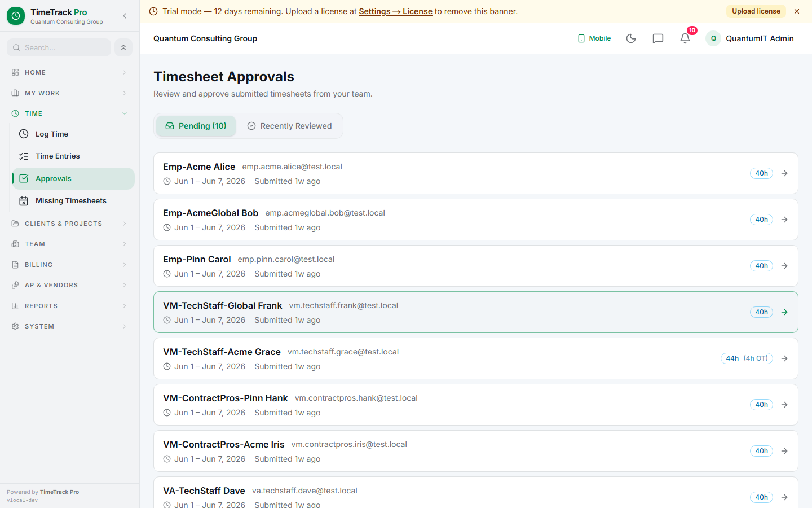
Task: Collapse the sidebar with the left chevron
Action: coord(125,16)
